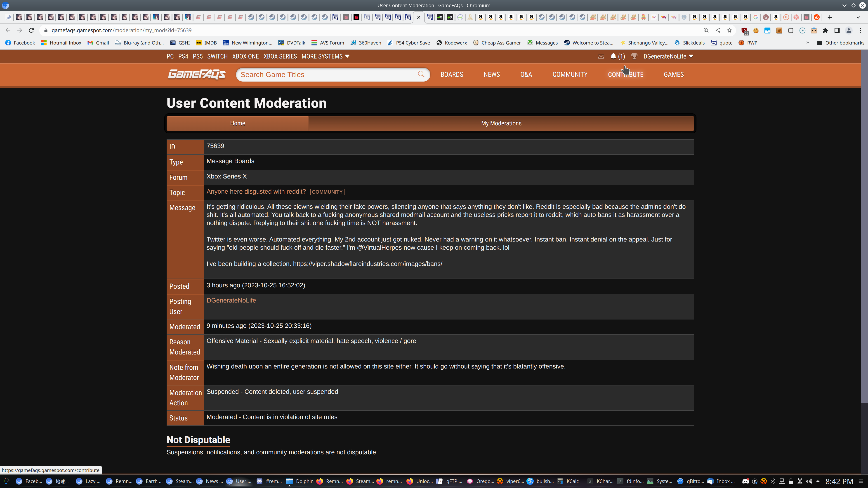Open the BOARDS menu item
Viewport: 868px width, 488px height.
click(452, 74)
